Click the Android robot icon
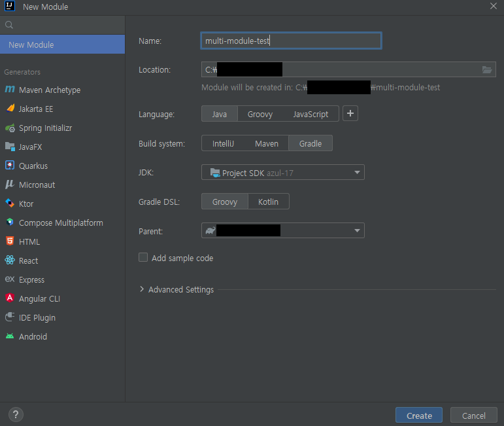 [10, 336]
